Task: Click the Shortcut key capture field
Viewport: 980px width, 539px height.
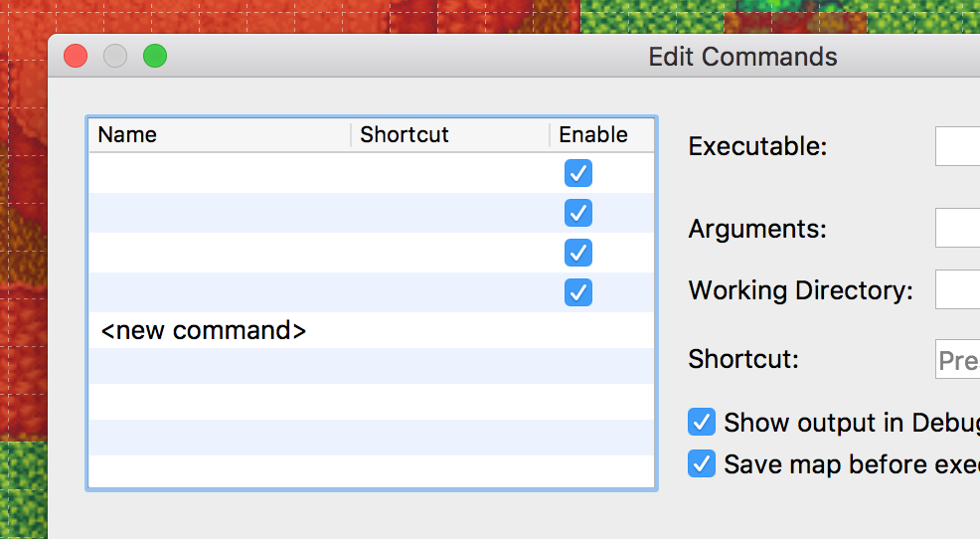Action: tap(957, 359)
